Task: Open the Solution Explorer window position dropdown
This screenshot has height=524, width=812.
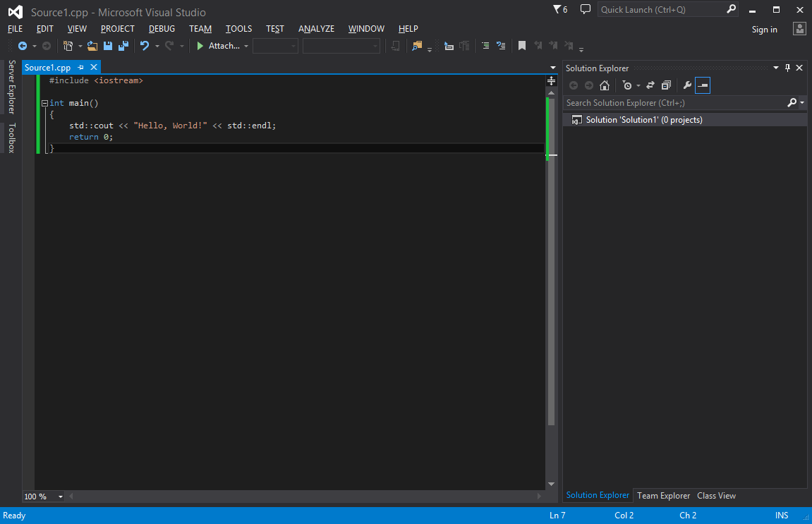Action: point(776,68)
